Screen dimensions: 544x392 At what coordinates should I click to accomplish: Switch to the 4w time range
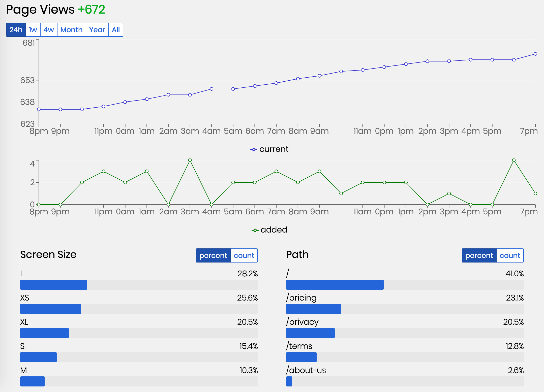(49, 30)
